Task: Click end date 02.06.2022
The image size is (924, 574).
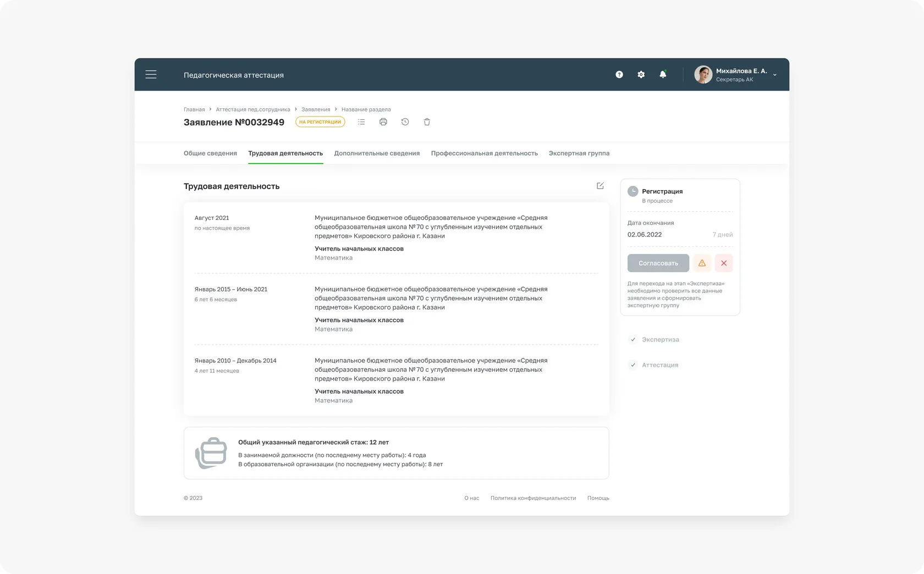Action: pyautogui.click(x=645, y=235)
